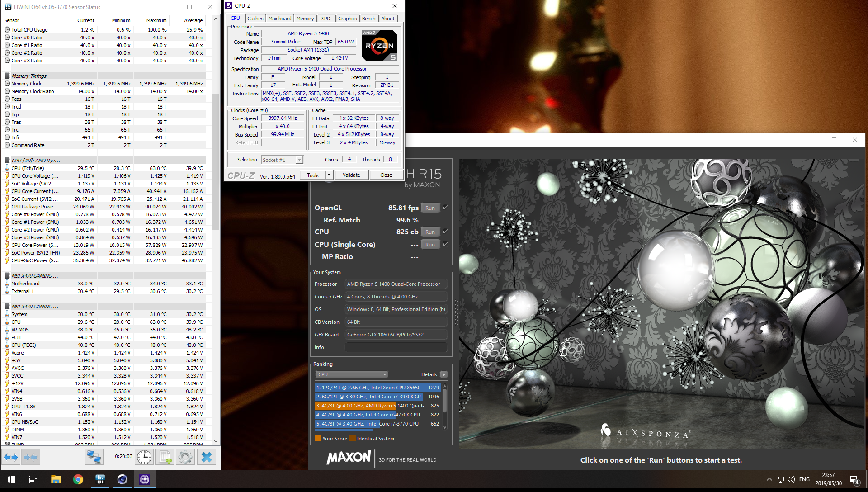The image size is (868, 492).
Task: Open Task View on taskbar
Action: (x=33, y=479)
